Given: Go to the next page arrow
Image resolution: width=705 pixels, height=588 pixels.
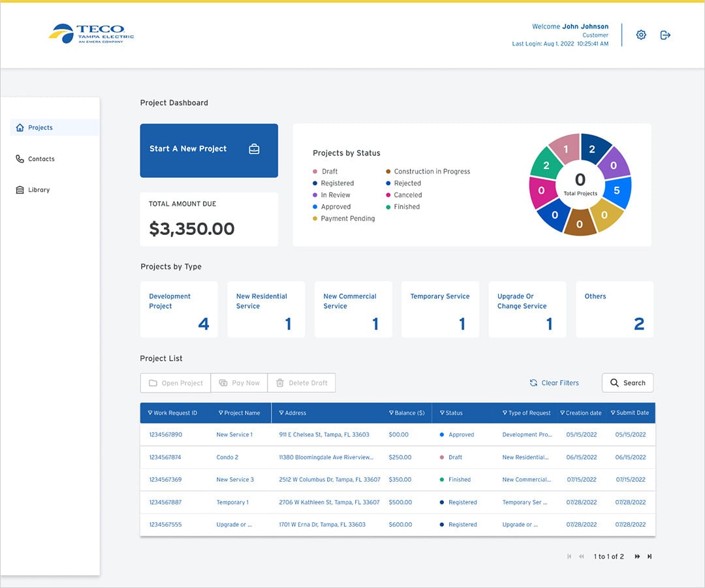Looking at the screenshot, I should (637, 557).
